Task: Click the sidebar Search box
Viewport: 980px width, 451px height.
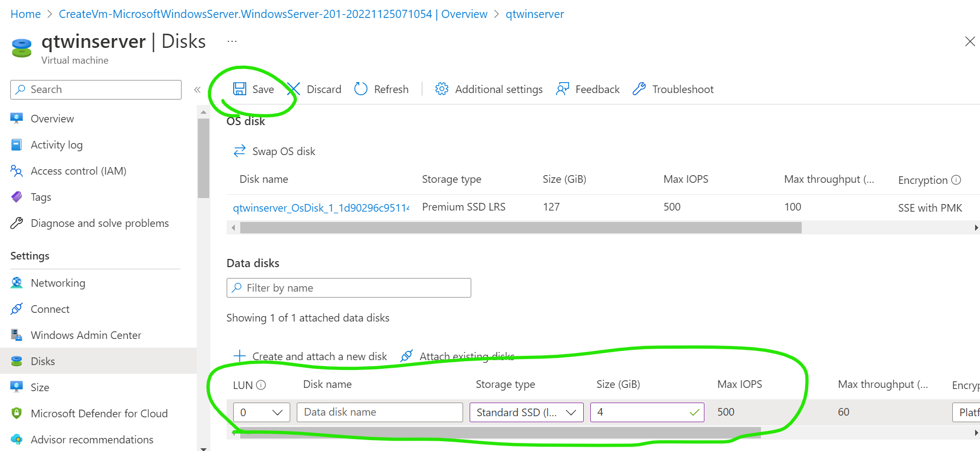Action: 96,90
